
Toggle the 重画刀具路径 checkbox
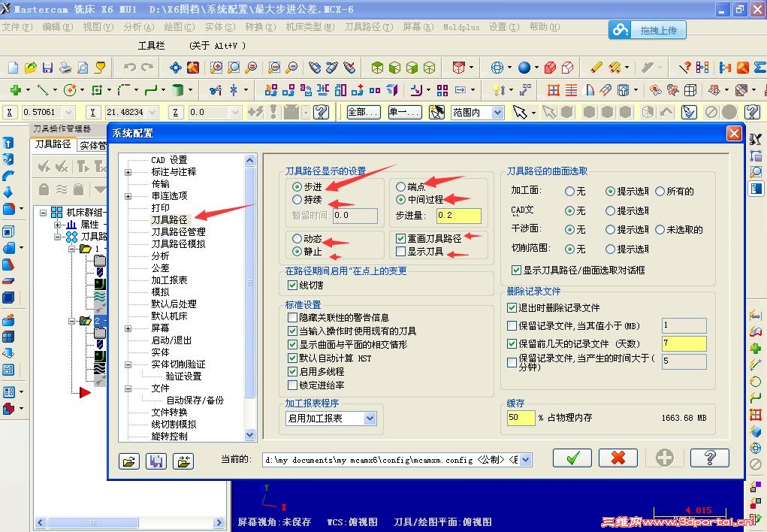click(x=400, y=238)
